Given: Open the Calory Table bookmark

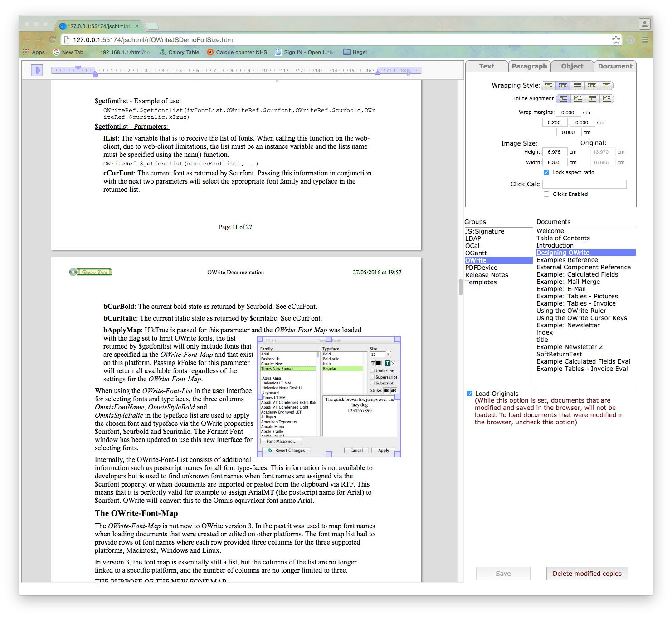Looking at the screenshot, I should coord(179,52).
